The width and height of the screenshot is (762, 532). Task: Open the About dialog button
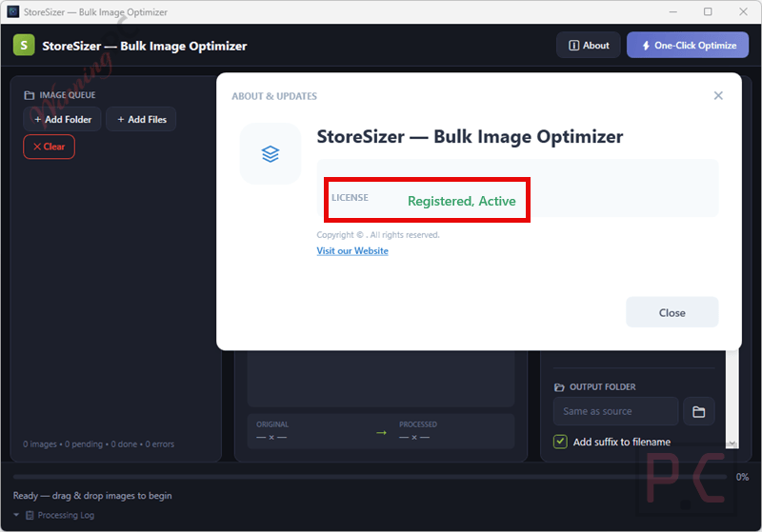click(x=588, y=45)
